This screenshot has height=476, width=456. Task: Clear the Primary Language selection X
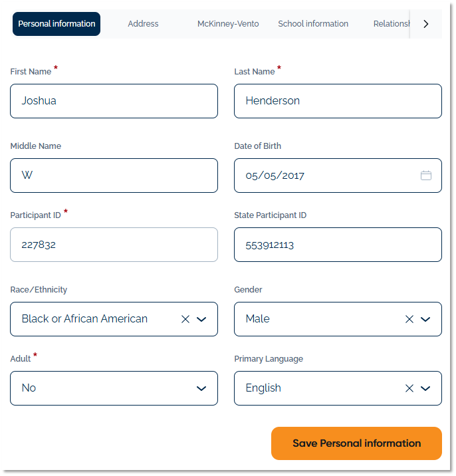pos(409,388)
